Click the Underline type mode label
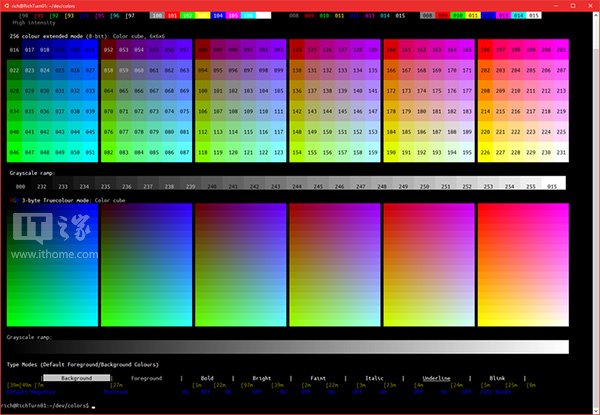The height and width of the screenshot is (415, 600). 436,378
